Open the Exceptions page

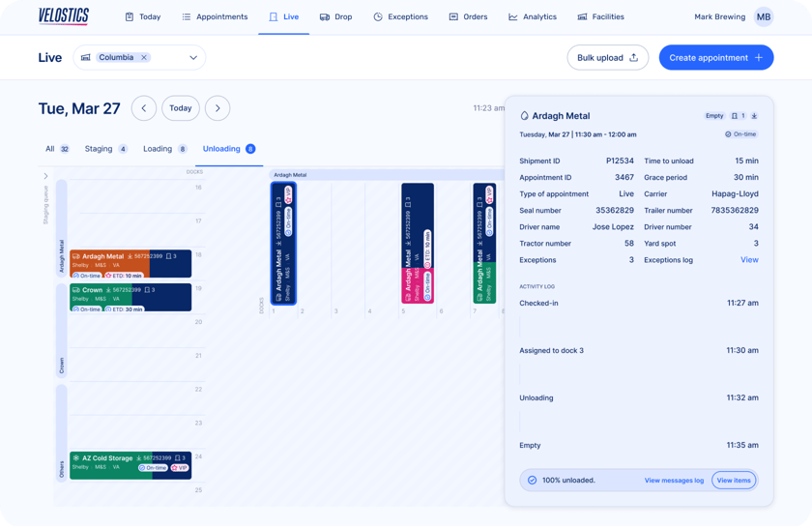point(400,16)
